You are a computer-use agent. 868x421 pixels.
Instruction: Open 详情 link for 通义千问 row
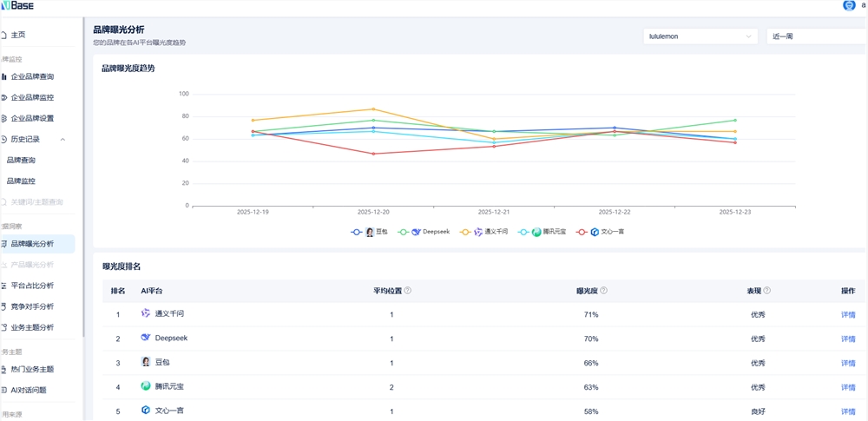pyautogui.click(x=848, y=314)
